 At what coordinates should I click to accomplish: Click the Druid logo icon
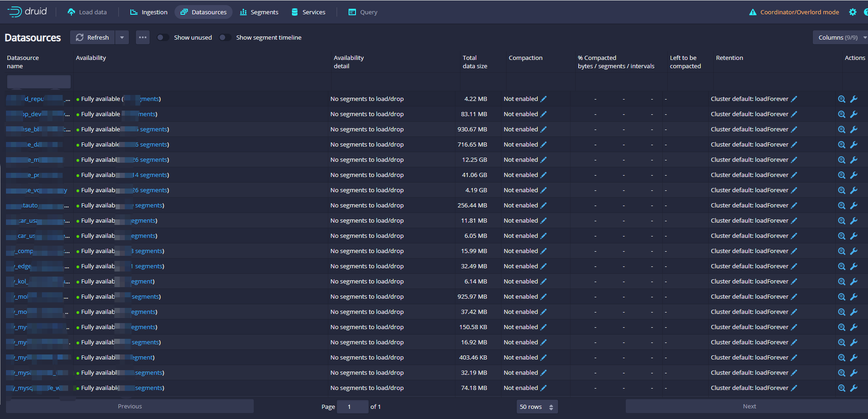[15, 12]
